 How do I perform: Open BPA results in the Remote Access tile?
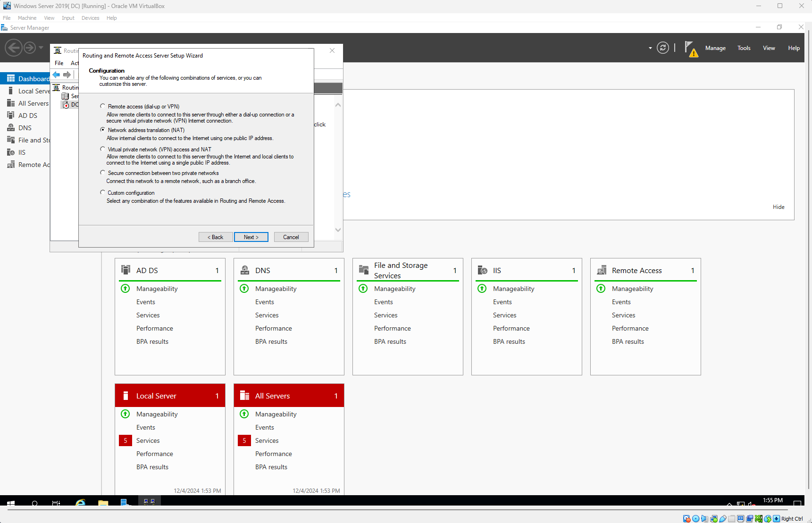click(628, 341)
